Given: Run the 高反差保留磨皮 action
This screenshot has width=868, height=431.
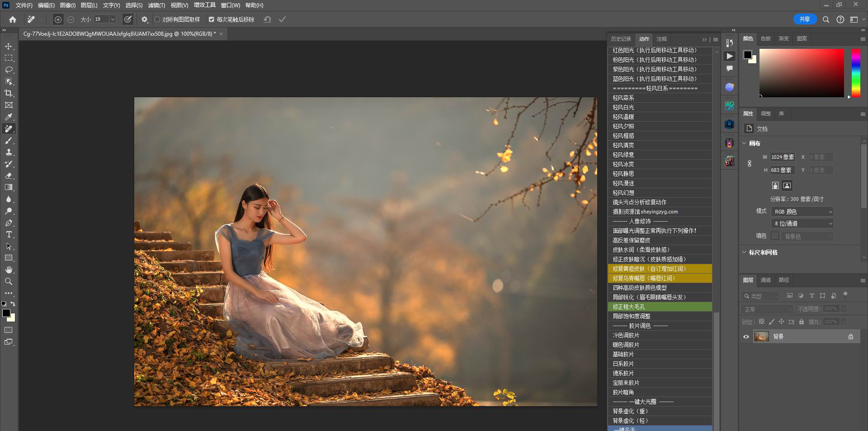Looking at the screenshot, I should point(660,240).
